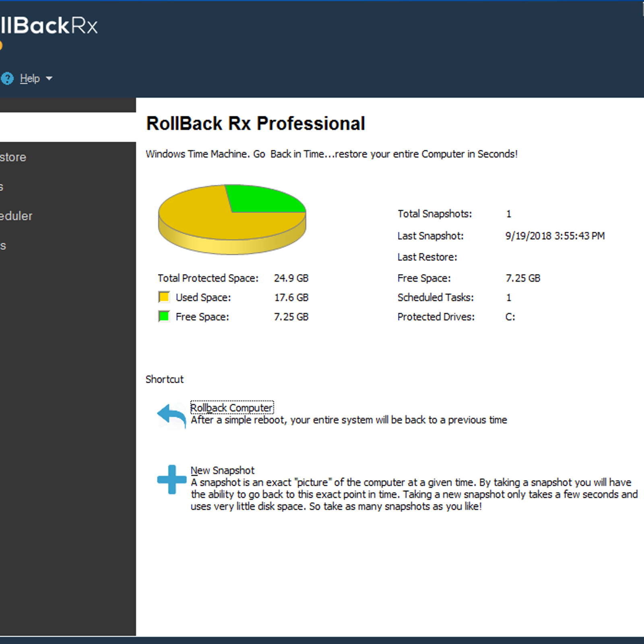Click the Total Protected Space value '24.9 GB'
The width and height of the screenshot is (644, 644).
click(291, 278)
